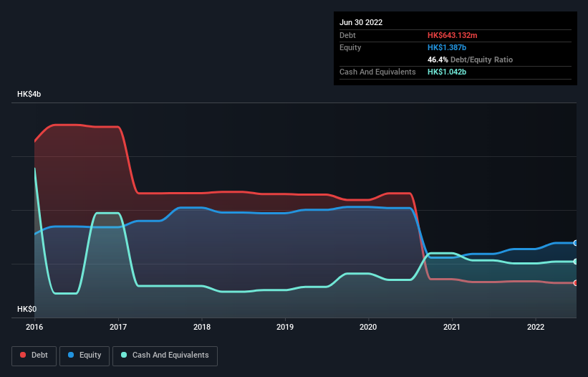
Task: Click the HK$4b y-axis label
Action: [x=29, y=94]
